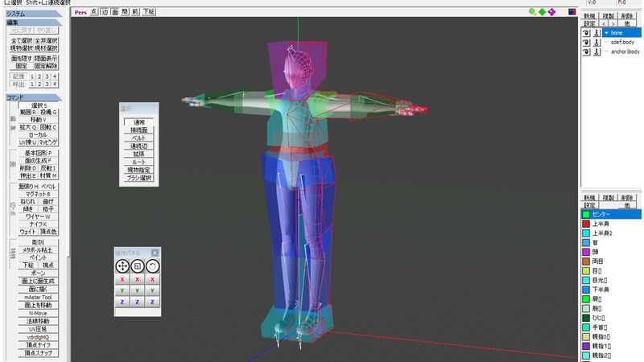Click the 新規 button in the object panel

click(x=590, y=16)
